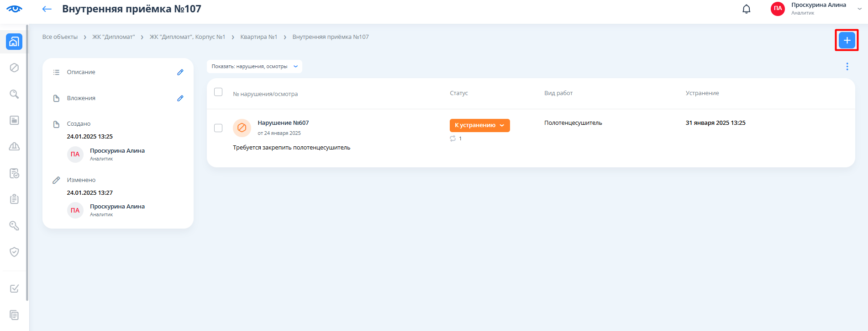Toggle the select-all checkbox in table header
Image resolution: width=868 pixels, height=331 pixels.
pos(218,92)
